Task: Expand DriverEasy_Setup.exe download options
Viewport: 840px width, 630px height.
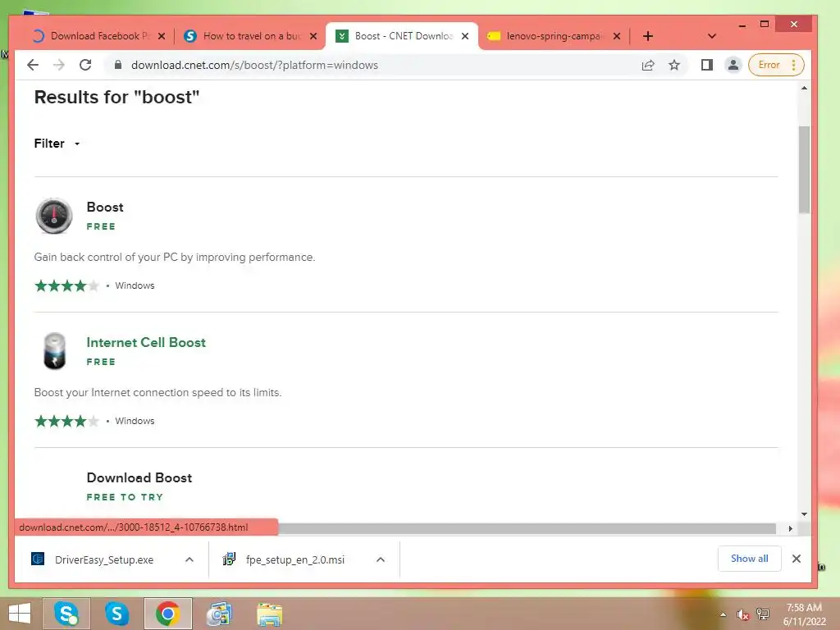Action: point(189,559)
